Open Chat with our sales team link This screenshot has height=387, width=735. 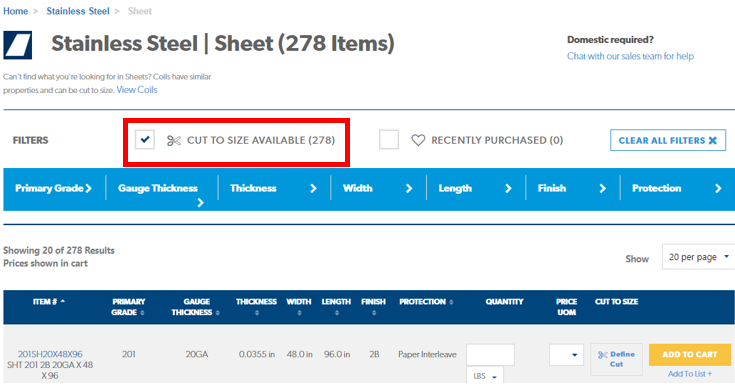click(630, 56)
